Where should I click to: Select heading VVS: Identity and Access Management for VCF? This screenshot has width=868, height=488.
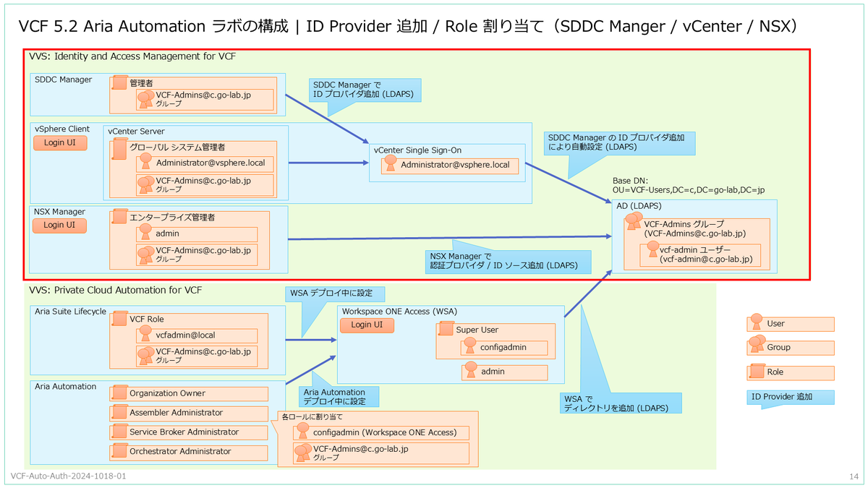pos(132,56)
